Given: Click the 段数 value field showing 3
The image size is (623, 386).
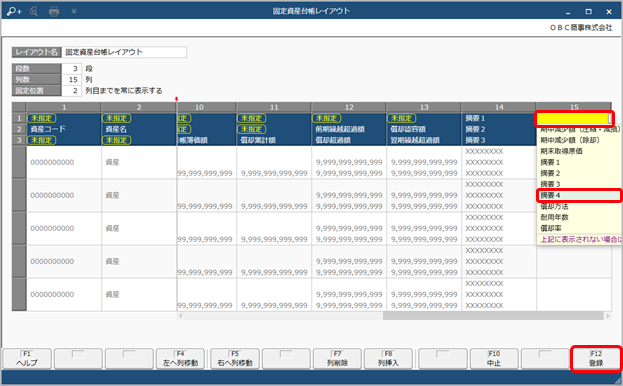Looking at the screenshot, I should (72, 69).
